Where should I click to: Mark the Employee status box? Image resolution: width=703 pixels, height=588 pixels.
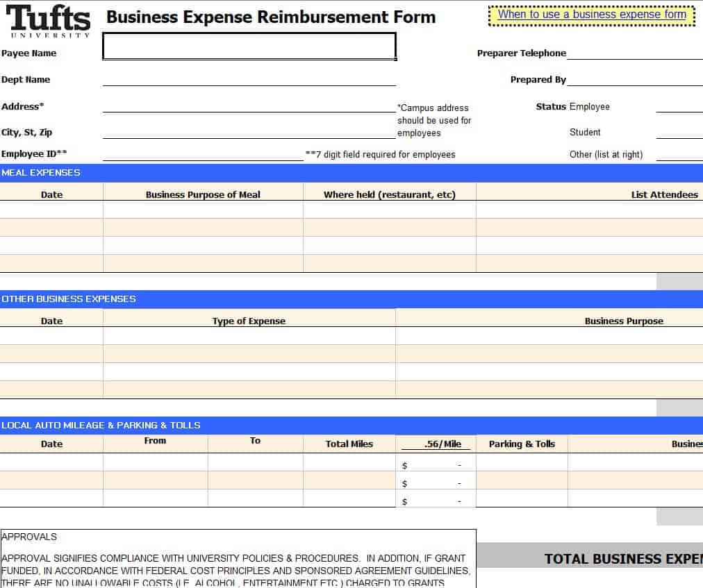(679, 106)
